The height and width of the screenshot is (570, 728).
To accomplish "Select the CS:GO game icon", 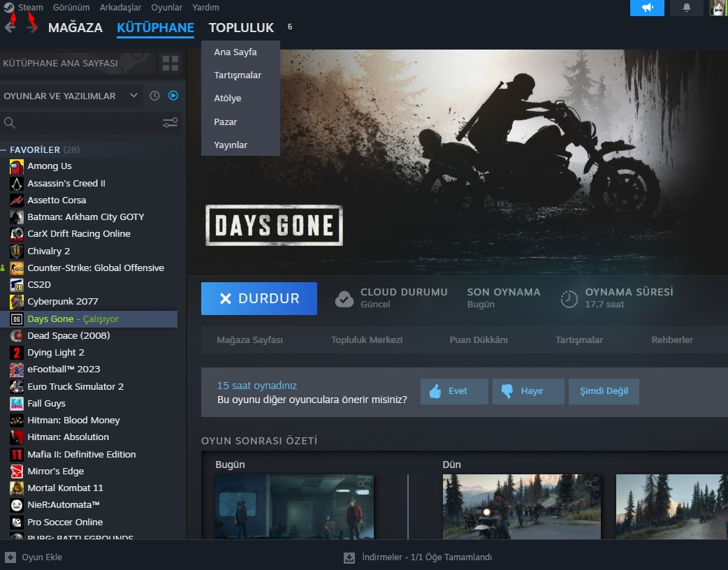I will click(17, 268).
